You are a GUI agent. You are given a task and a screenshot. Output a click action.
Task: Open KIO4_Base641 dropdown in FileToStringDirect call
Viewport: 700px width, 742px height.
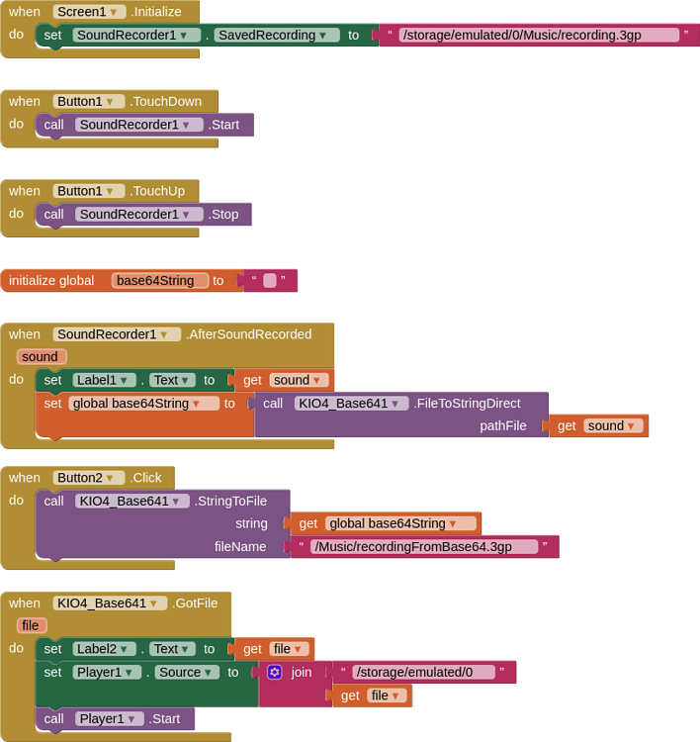351,404
